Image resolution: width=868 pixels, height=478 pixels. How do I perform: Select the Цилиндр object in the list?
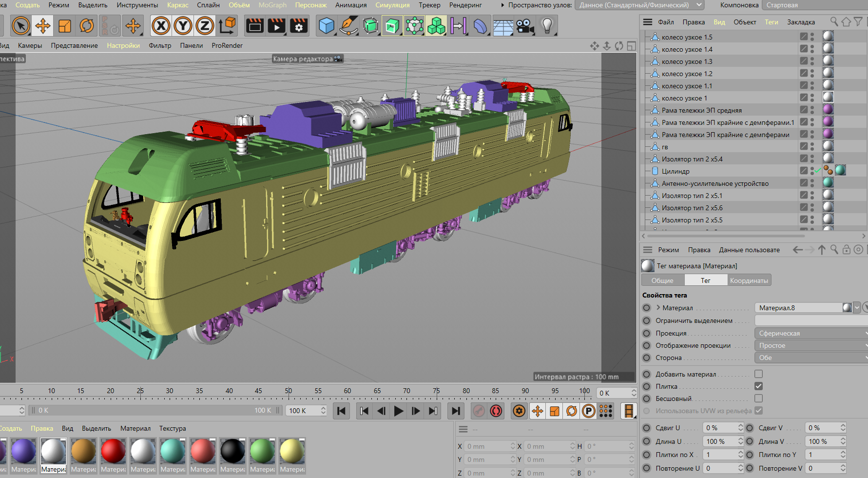675,171
